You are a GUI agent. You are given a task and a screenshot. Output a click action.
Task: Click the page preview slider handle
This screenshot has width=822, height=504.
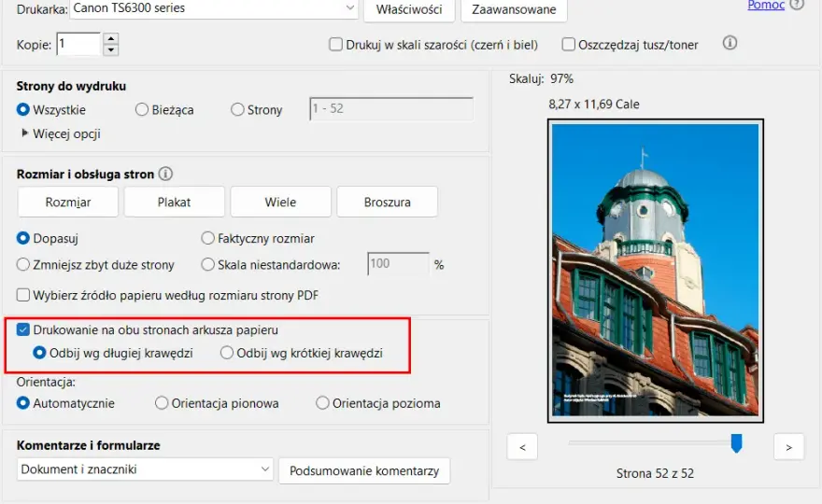(x=737, y=443)
